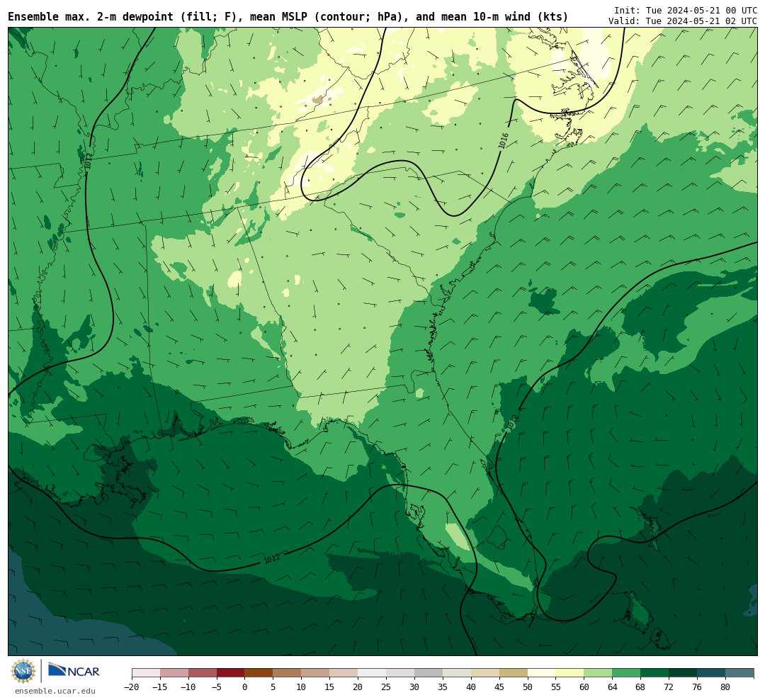
Task: Pick the colorbar swatch between -10 and -5
Action: click(203, 673)
